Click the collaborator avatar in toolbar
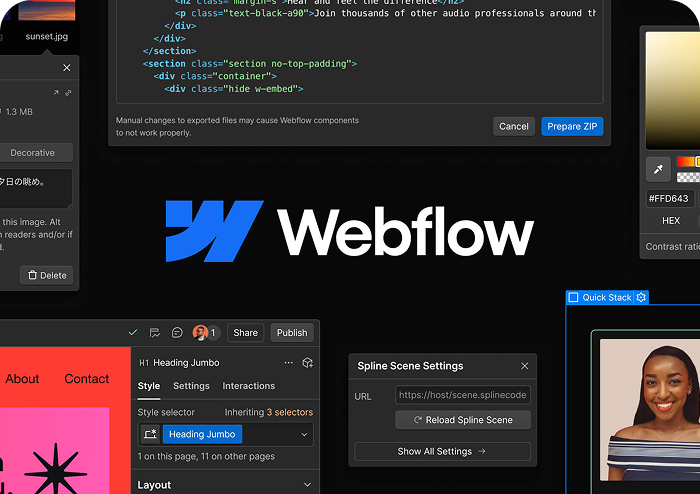This screenshot has height=494, width=700. 200,332
